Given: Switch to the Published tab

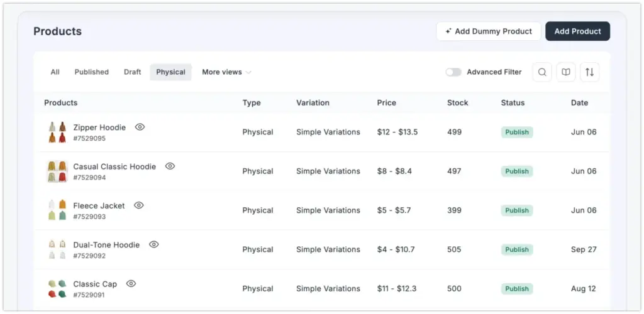Looking at the screenshot, I should pos(91,72).
